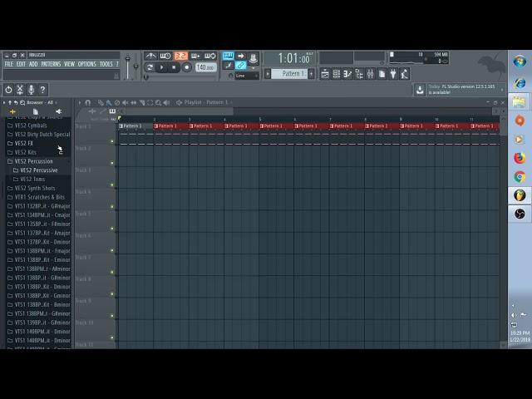Image resolution: width=532 pixels, height=399 pixels.
Task: Click the microphone recording shortcut icon
Action: (x=32, y=90)
